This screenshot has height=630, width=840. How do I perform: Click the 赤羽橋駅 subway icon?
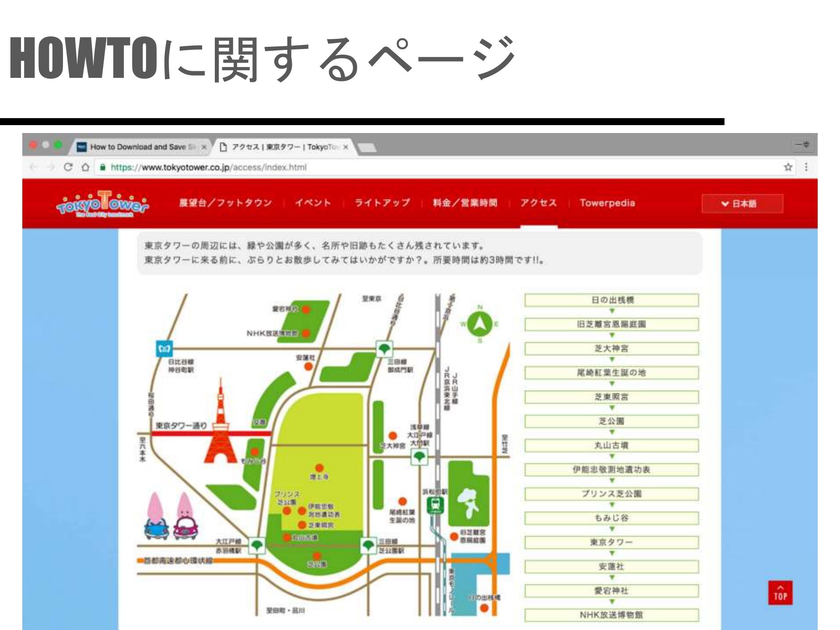point(257,546)
